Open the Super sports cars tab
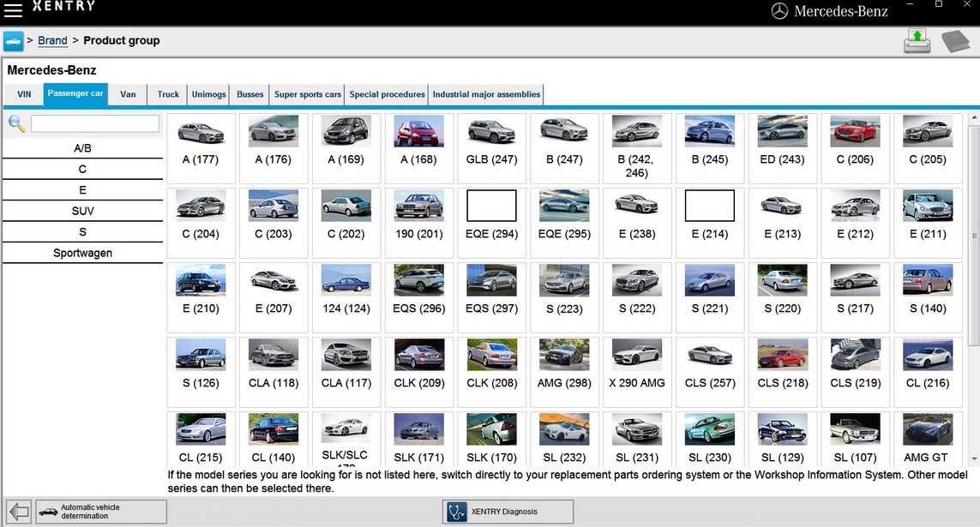Screen dimensions: 980x527 (x=308, y=94)
